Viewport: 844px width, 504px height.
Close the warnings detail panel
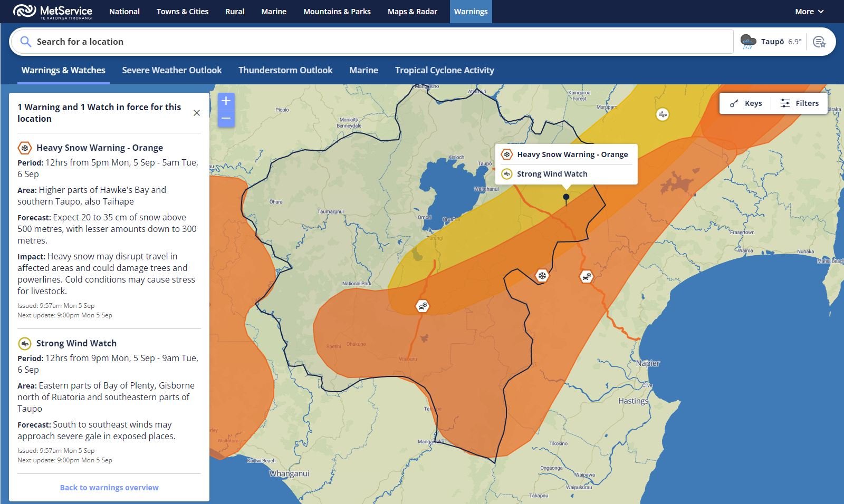pos(197,113)
